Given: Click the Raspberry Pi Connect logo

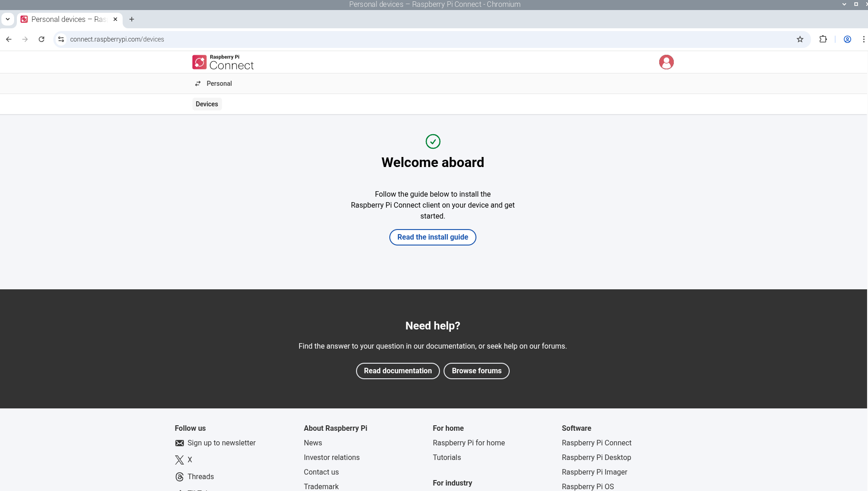Looking at the screenshot, I should (223, 62).
